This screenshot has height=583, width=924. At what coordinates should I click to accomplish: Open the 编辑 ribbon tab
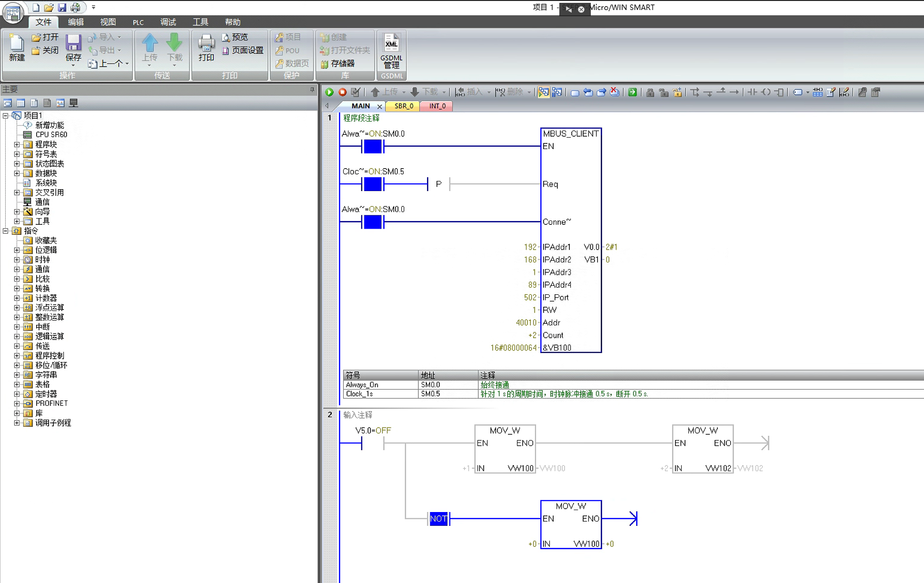(76, 22)
